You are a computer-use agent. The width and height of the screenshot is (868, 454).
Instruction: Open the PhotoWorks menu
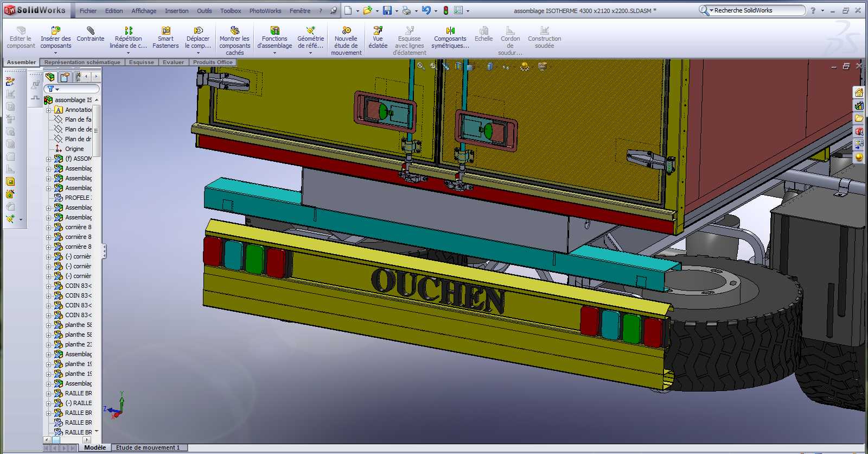coord(265,11)
